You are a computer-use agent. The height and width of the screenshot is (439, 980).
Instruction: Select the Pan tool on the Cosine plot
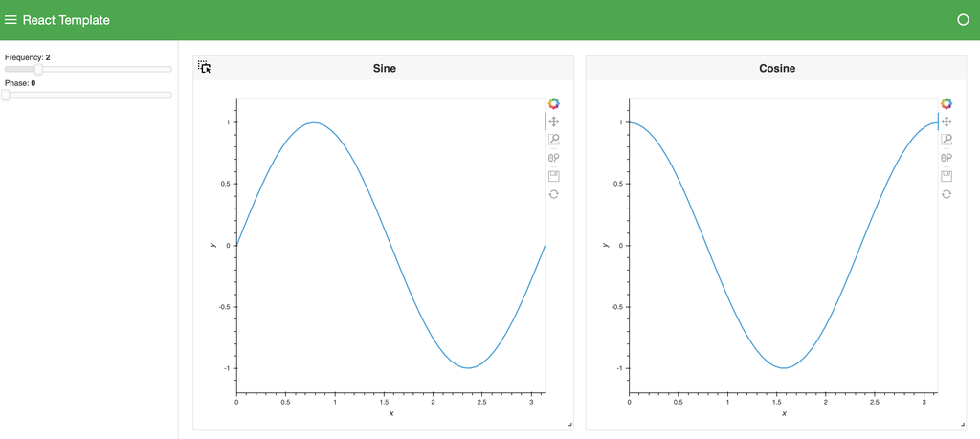947,121
